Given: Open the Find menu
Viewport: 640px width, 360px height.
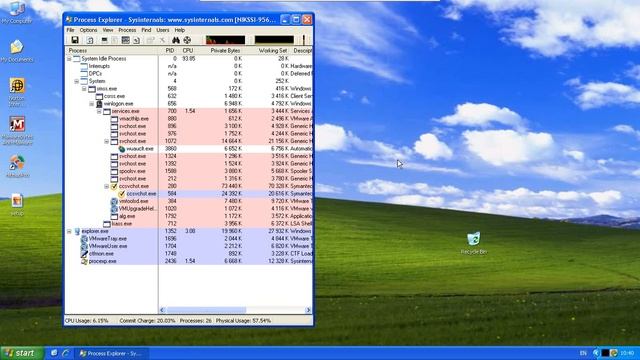Looking at the screenshot, I should pos(146,30).
